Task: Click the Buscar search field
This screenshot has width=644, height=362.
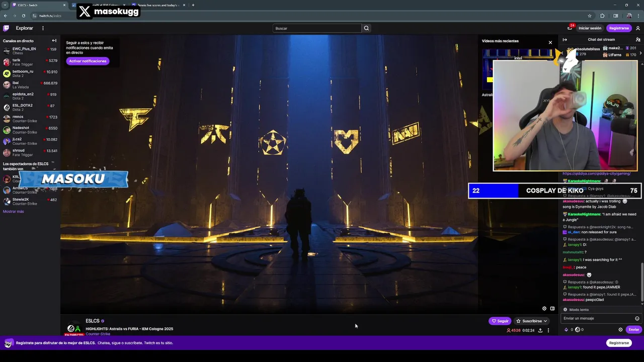Action: point(317,28)
